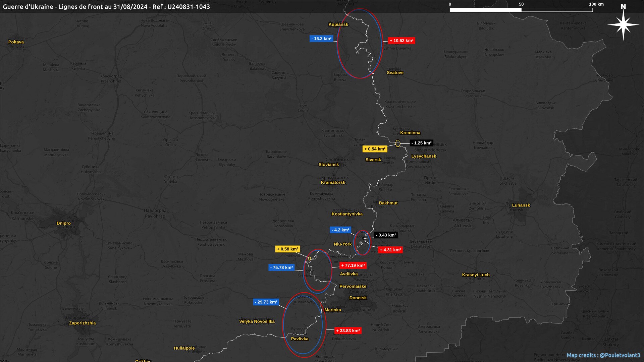Click the Avdiivka city label
Viewport: 644px width, 362px height.
click(x=349, y=274)
